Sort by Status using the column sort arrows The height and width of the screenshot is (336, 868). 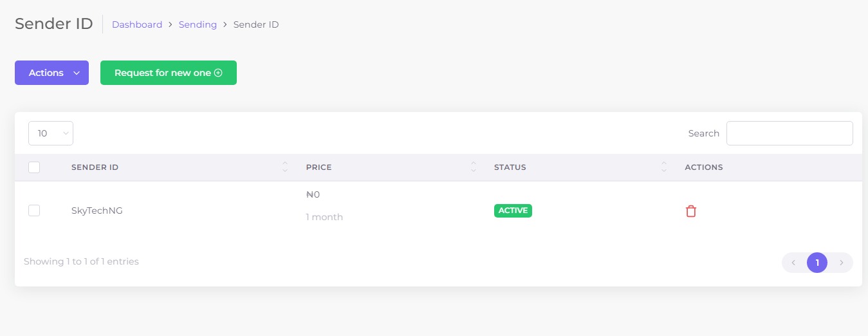coord(664,167)
